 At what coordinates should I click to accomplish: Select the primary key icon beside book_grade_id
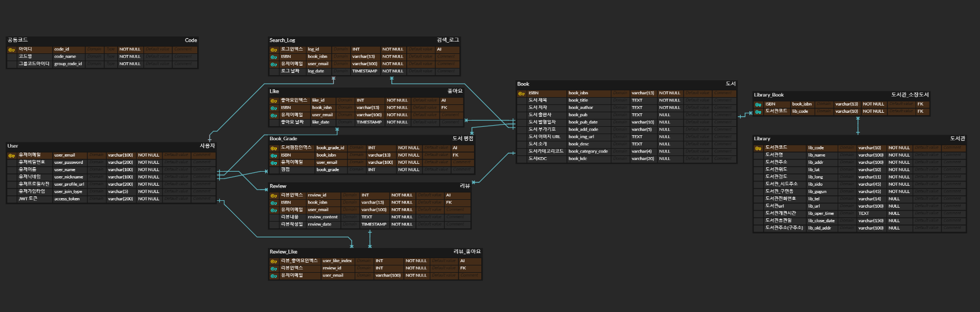pyautogui.click(x=274, y=148)
